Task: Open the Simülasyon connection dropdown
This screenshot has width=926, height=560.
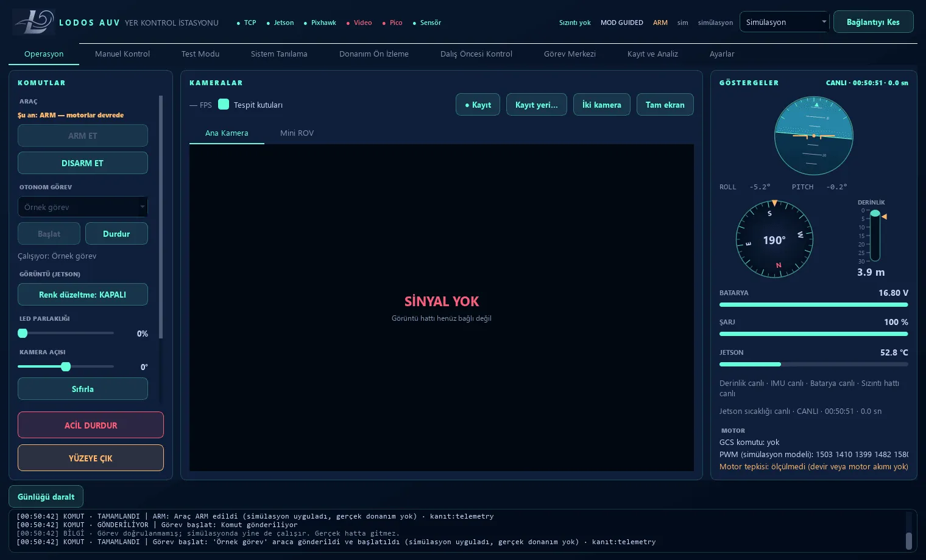Action: click(784, 22)
